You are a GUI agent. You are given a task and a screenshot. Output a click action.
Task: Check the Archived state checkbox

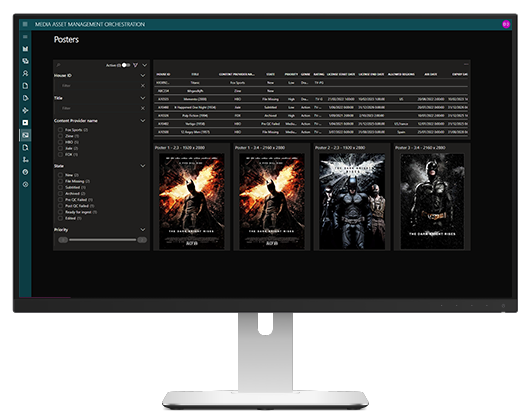tap(60, 193)
